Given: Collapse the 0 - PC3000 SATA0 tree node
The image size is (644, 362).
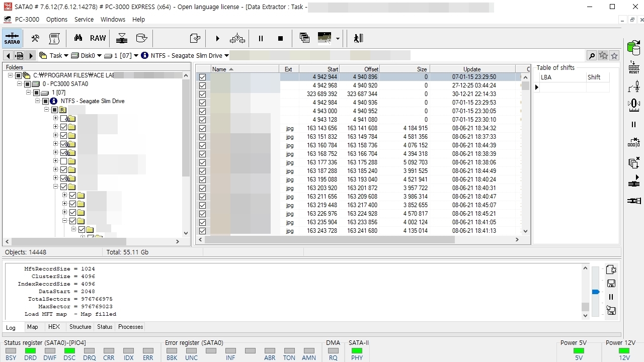Looking at the screenshot, I should point(20,84).
